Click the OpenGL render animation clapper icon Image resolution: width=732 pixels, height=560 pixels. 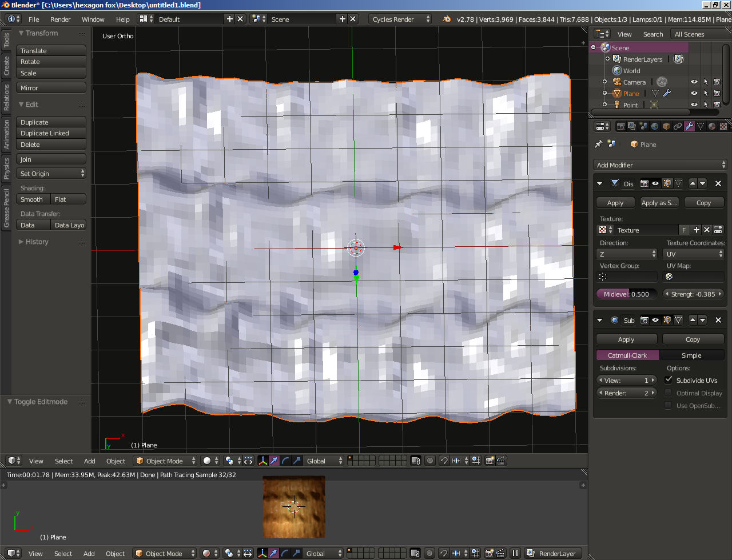(x=501, y=461)
